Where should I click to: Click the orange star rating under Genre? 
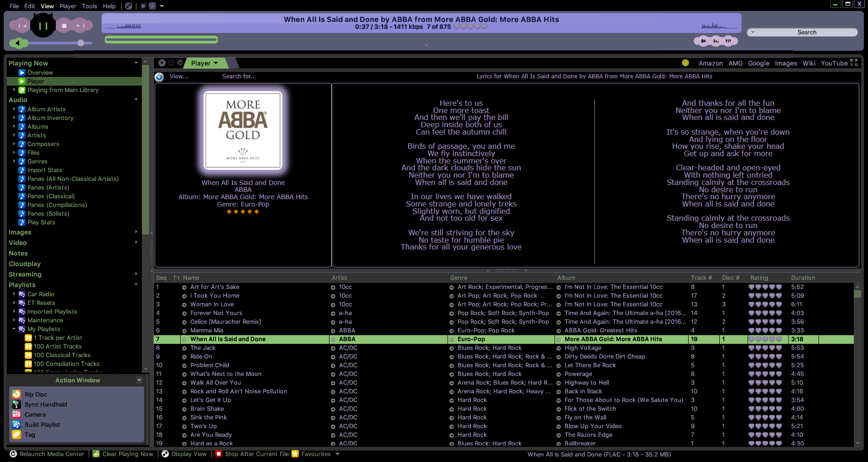(x=243, y=212)
